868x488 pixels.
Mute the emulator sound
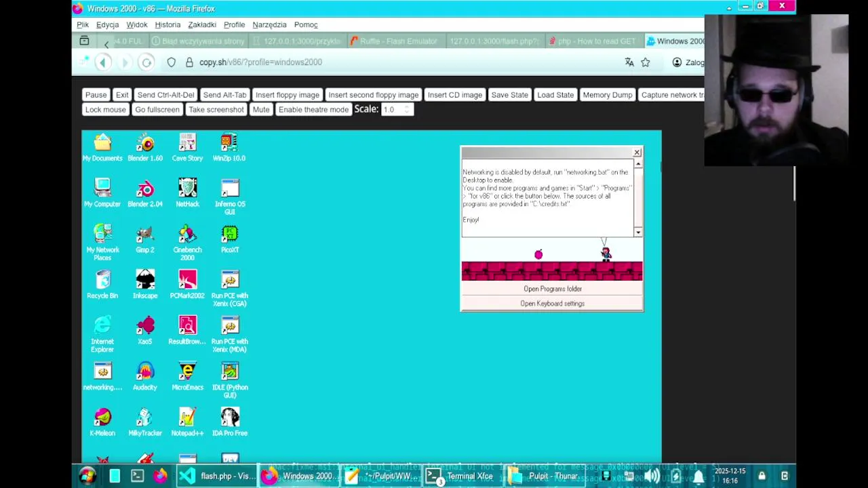[x=261, y=110]
